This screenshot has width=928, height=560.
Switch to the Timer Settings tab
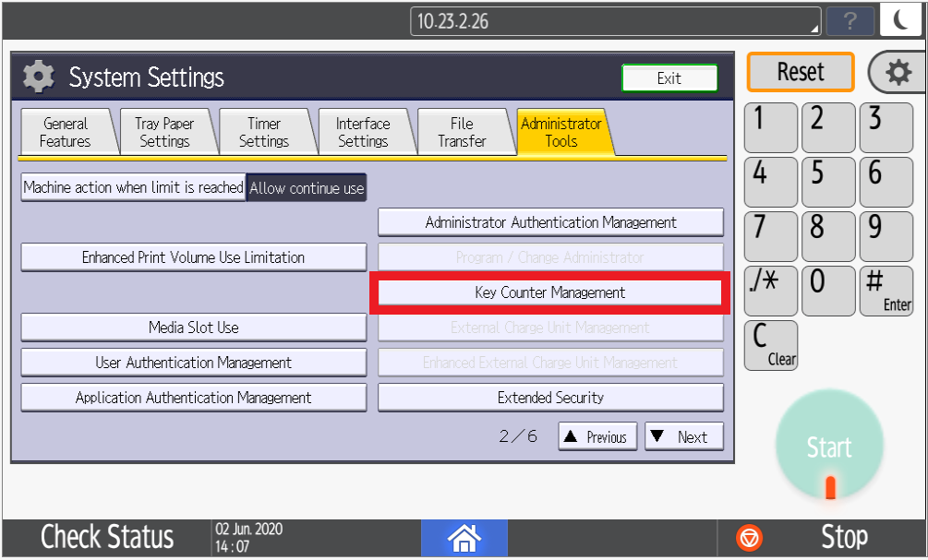[266, 131]
